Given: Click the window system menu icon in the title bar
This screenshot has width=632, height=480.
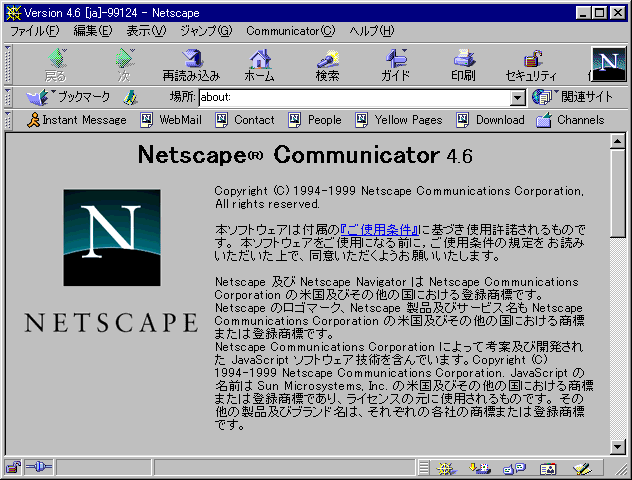Looking at the screenshot, I should click(x=13, y=13).
